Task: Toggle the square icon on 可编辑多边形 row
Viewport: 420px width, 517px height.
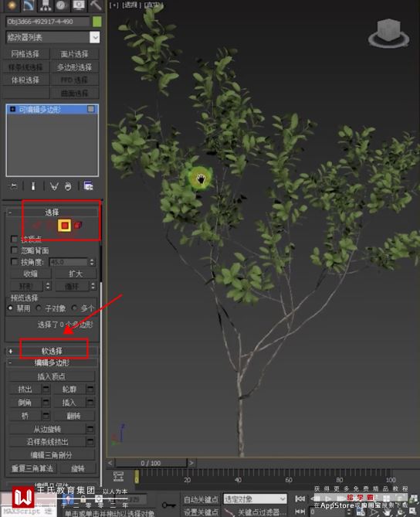Action: pyautogui.click(x=91, y=109)
